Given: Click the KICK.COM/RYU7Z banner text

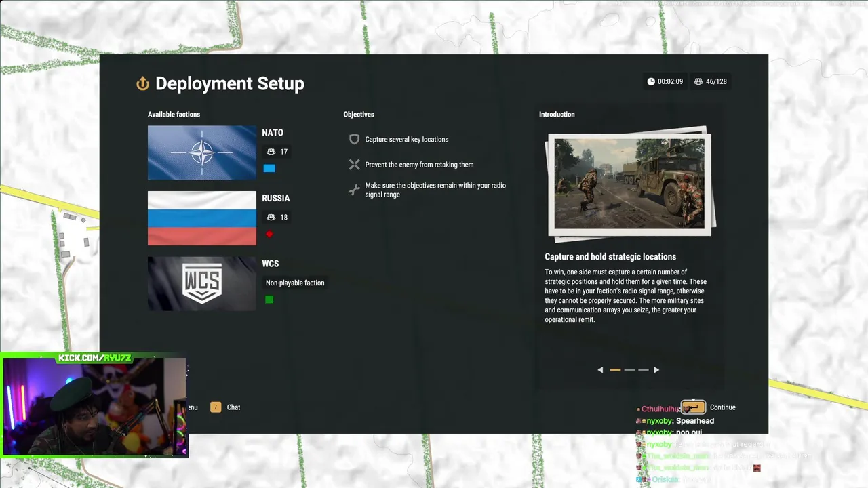Looking at the screenshot, I should tap(95, 357).
